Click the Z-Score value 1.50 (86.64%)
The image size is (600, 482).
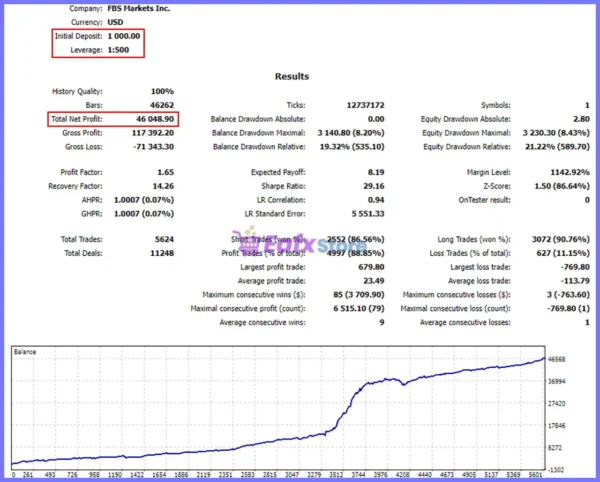pos(562,186)
